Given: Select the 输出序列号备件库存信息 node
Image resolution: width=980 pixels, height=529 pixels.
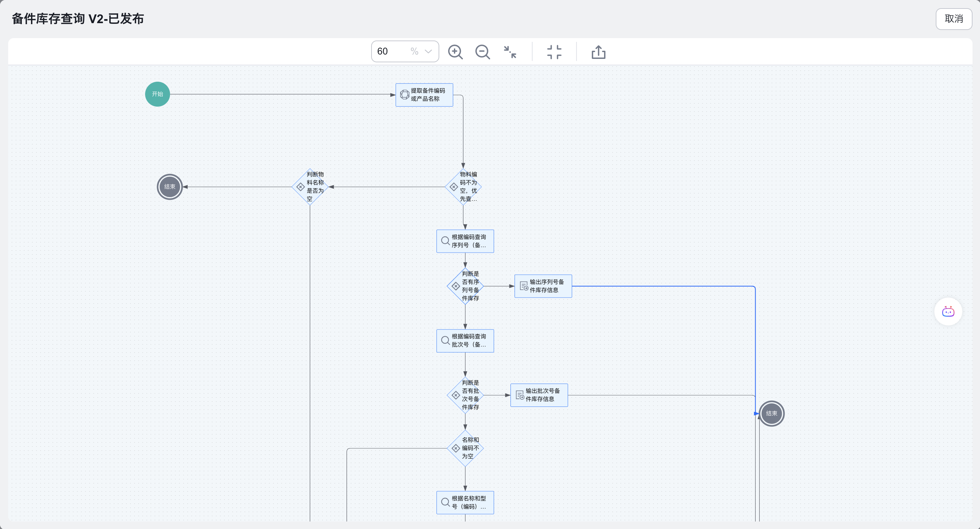Looking at the screenshot, I should [543, 286].
